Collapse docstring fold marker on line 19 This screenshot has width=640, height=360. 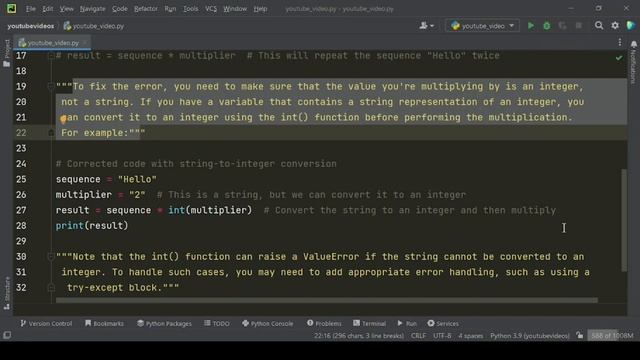click(x=51, y=86)
